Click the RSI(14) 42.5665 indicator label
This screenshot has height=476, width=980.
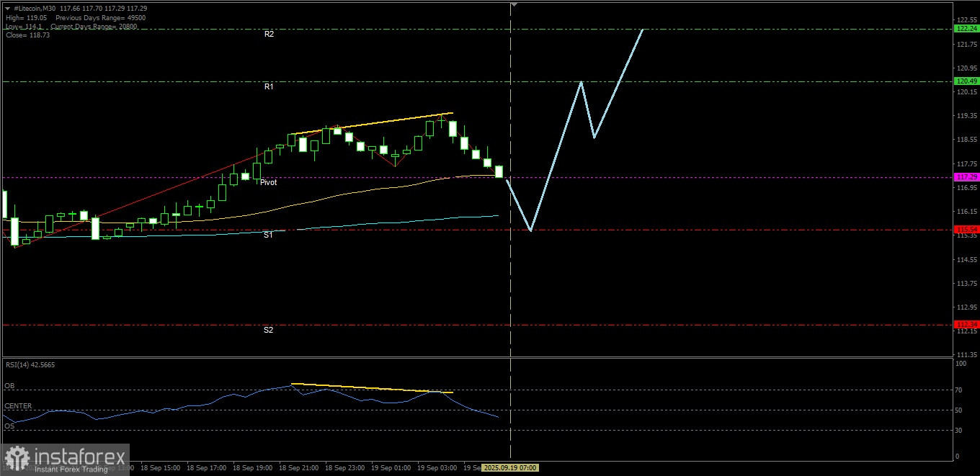[30, 364]
